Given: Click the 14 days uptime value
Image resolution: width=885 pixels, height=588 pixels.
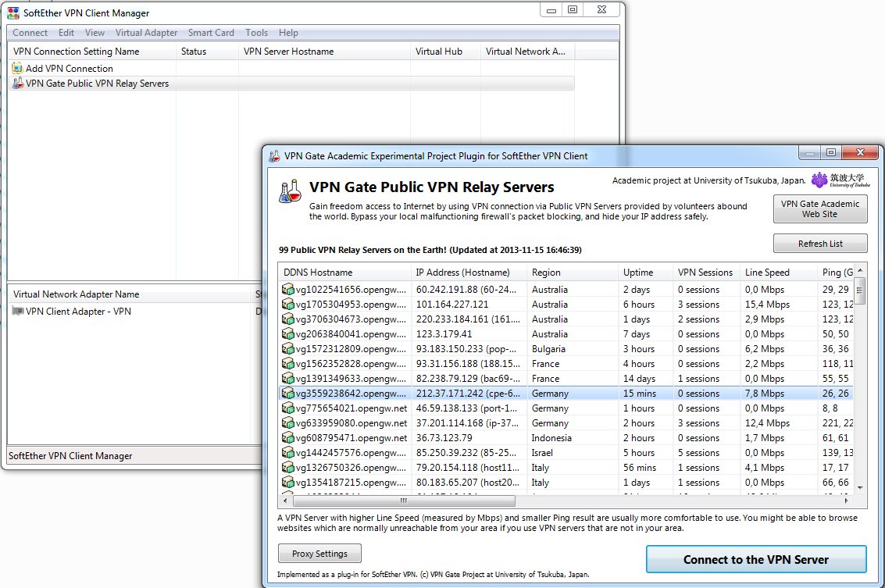Looking at the screenshot, I should 640,379.
